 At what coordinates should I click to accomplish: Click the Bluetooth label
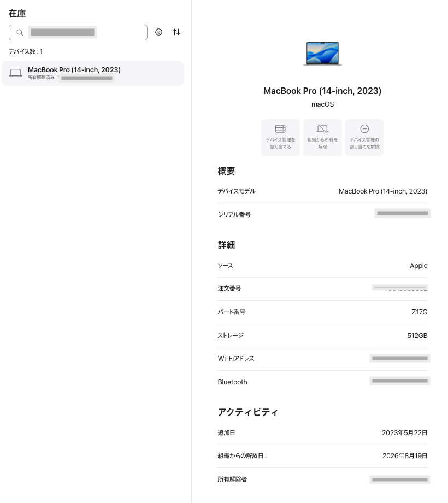[x=232, y=382]
